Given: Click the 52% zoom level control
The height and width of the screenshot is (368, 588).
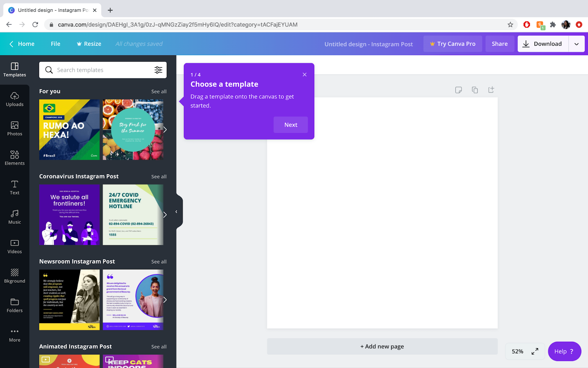Looking at the screenshot, I should [x=517, y=351].
